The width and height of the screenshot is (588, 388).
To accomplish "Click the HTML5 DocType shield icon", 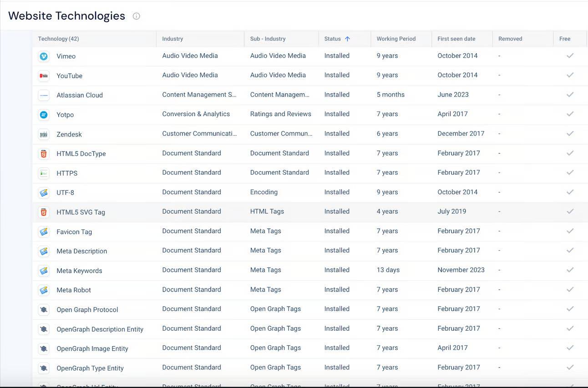I will (x=44, y=154).
